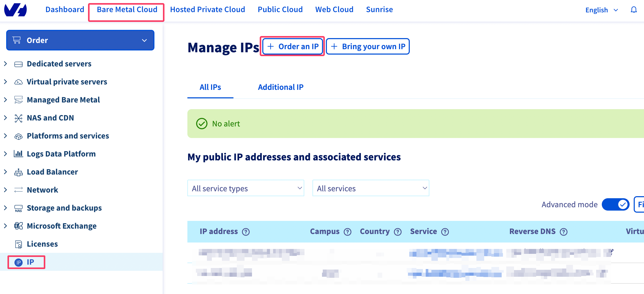Click the NAS and CDN icon

(x=19, y=118)
